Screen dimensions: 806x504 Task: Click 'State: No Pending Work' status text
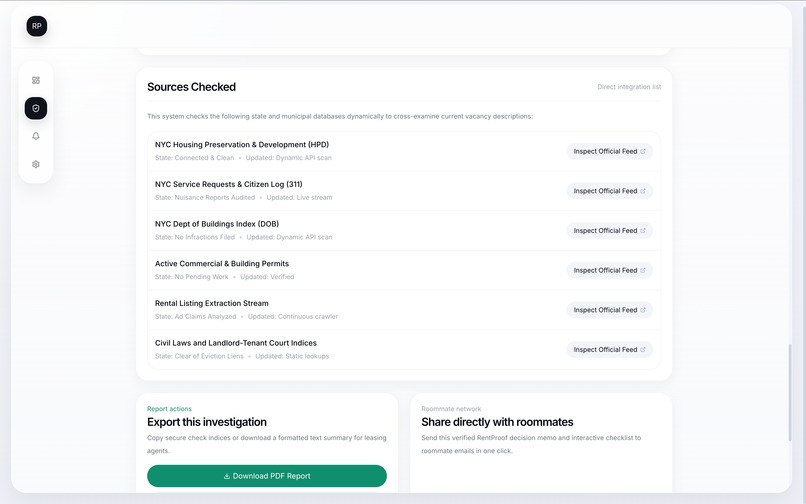[x=192, y=277]
